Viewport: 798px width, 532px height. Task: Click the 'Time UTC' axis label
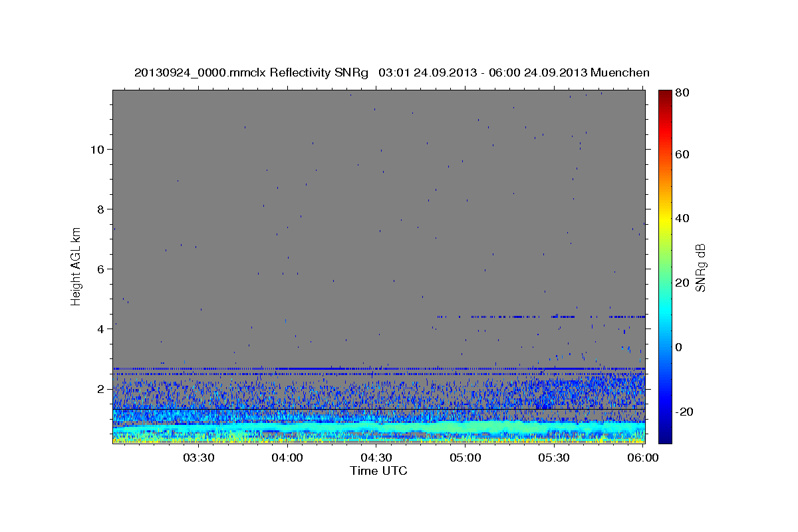click(378, 471)
